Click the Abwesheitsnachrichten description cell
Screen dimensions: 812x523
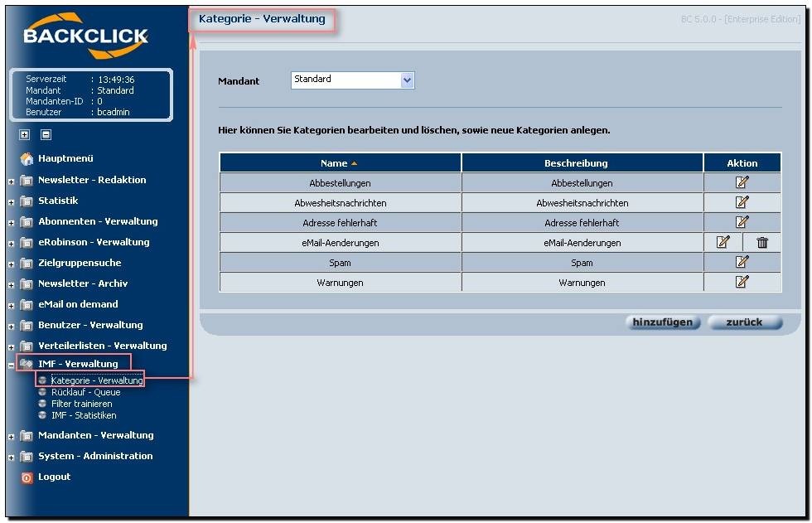(582, 202)
